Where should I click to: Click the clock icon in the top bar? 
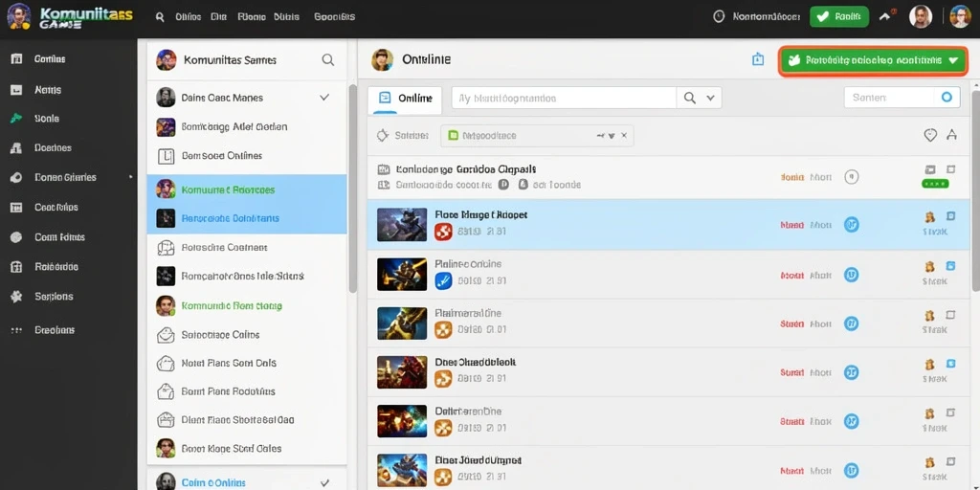[x=719, y=17]
